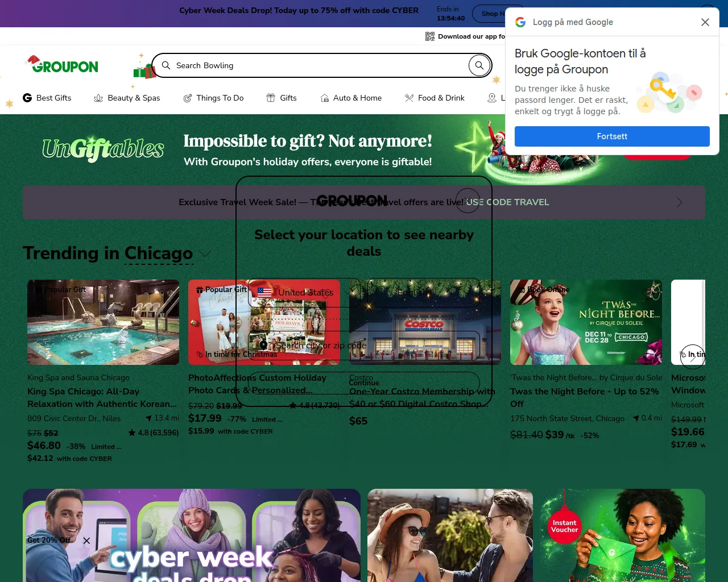The height and width of the screenshot is (582, 728).
Task: Close the location selection modal
Action: tap(468, 201)
